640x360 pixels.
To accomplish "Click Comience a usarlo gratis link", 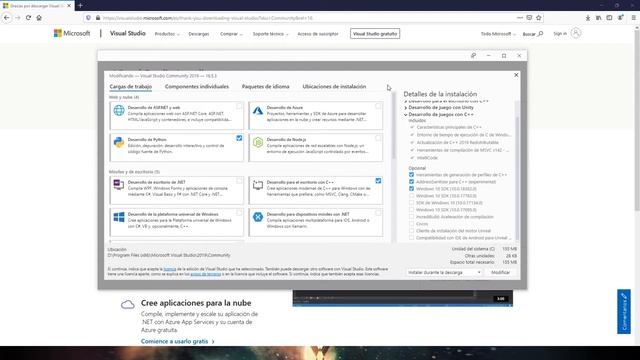I will (178, 341).
